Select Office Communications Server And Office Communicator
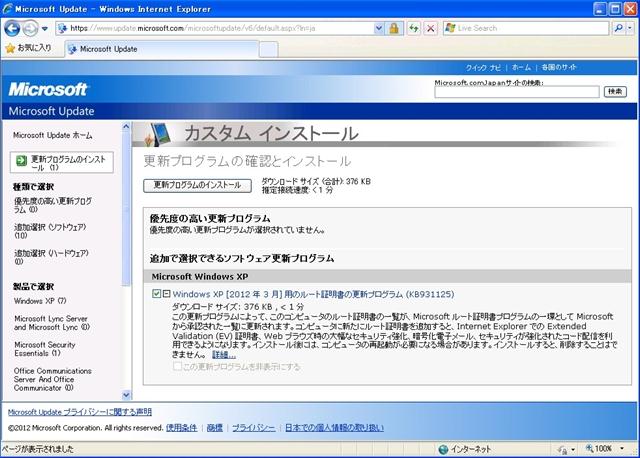 (x=53, y=379)
